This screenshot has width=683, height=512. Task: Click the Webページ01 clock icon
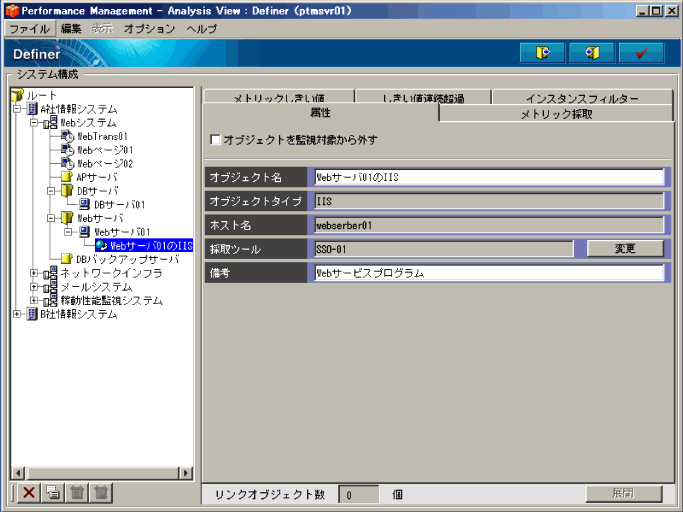(x=67, y=150)
